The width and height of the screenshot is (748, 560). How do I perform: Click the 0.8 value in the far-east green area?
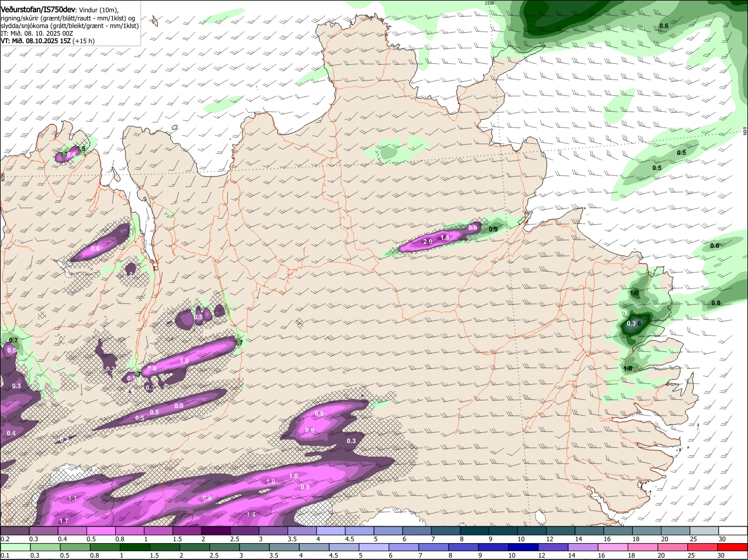[716, 303]
